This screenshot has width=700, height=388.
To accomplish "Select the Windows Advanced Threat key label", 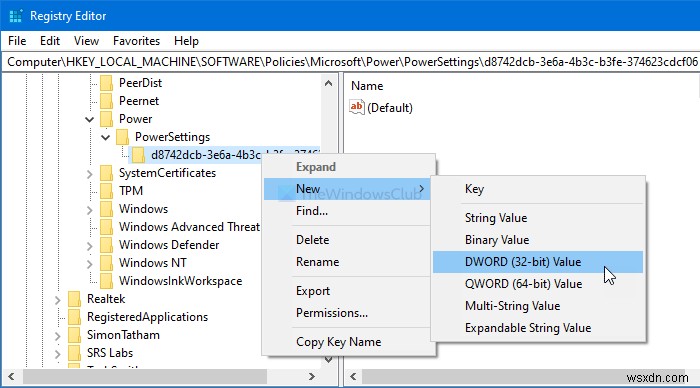I will (x=189, y=227).
